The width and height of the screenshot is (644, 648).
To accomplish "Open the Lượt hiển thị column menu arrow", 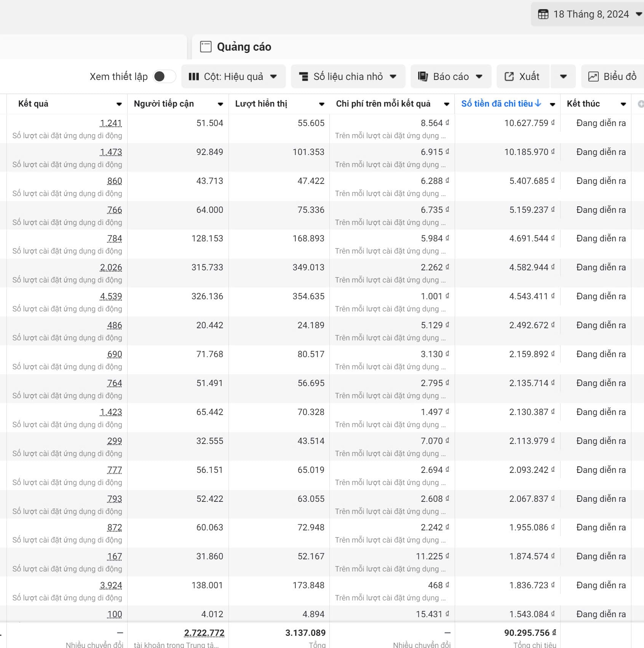I will pos(321,104).
